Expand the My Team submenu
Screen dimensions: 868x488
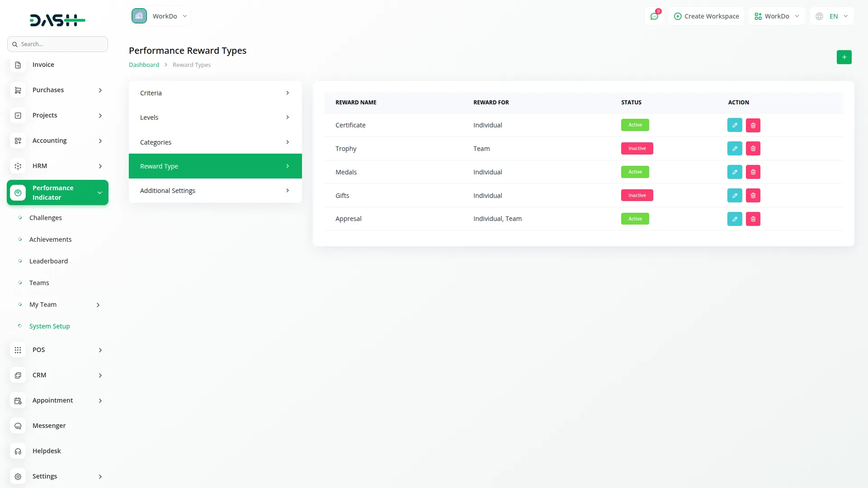[x=98, y=305]
